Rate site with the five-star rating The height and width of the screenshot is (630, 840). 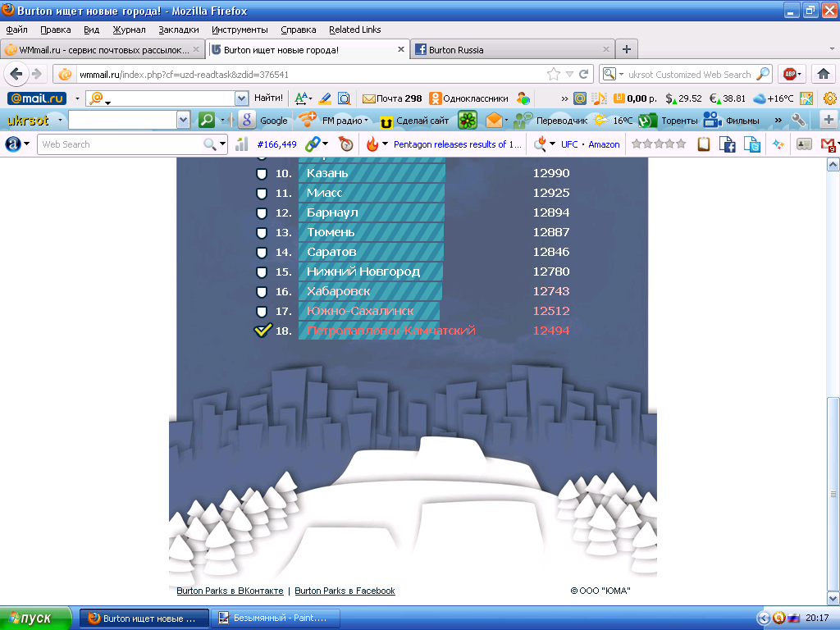click(659, 144)
